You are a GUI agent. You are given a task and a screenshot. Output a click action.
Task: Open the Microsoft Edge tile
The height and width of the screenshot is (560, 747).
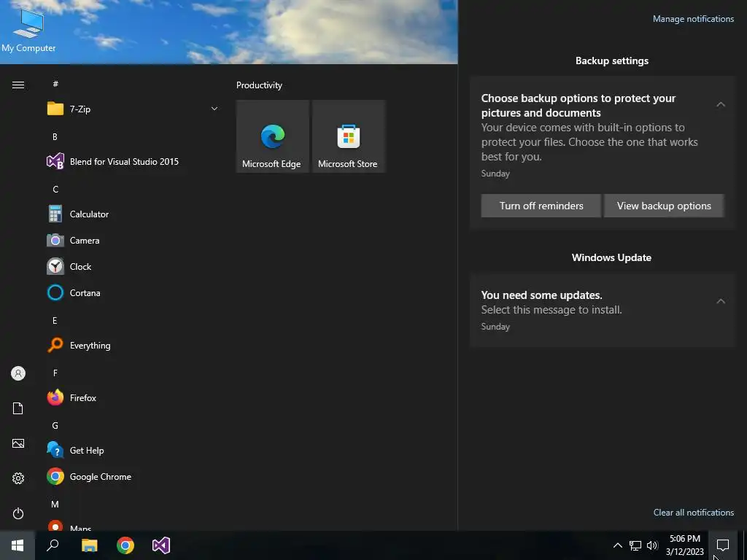pyautogui.click(x=273, y=136)
